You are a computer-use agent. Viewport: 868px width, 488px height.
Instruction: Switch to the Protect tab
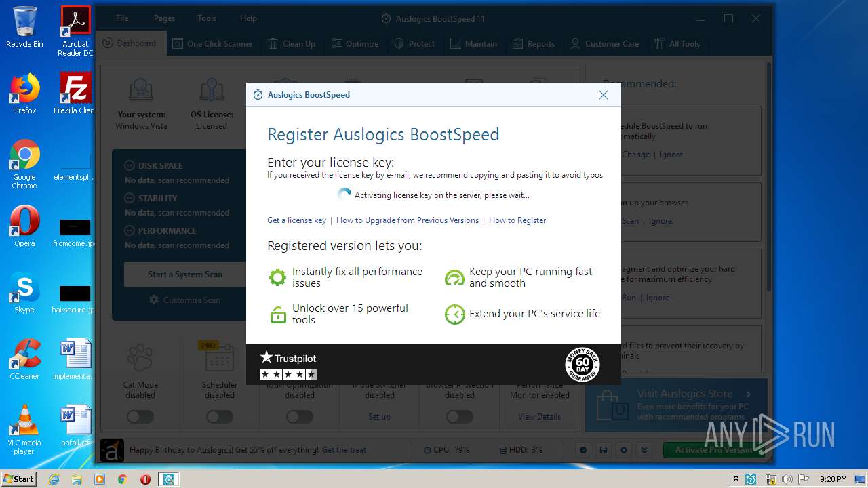(414, 43)
